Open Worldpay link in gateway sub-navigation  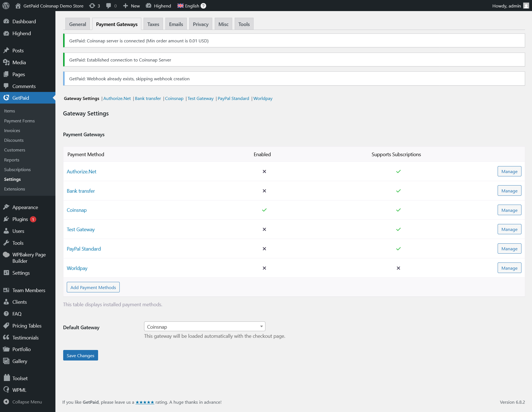[263, 98]
